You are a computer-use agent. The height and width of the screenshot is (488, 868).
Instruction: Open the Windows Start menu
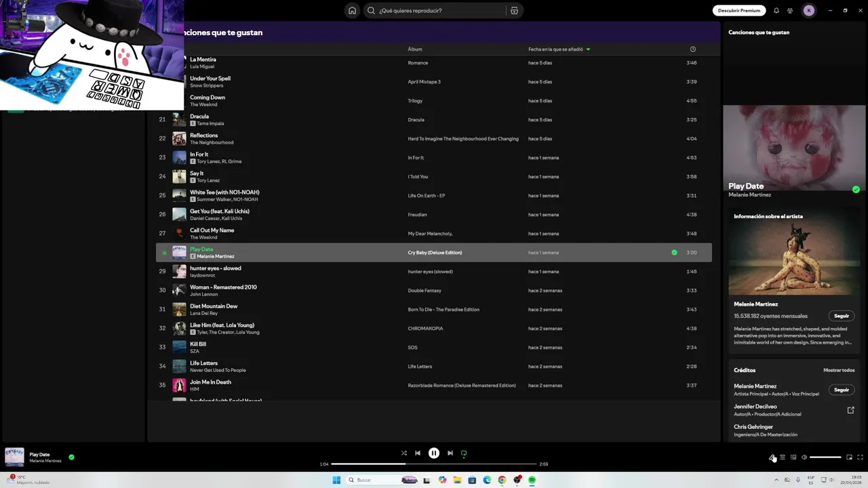(x=336, y=480)
